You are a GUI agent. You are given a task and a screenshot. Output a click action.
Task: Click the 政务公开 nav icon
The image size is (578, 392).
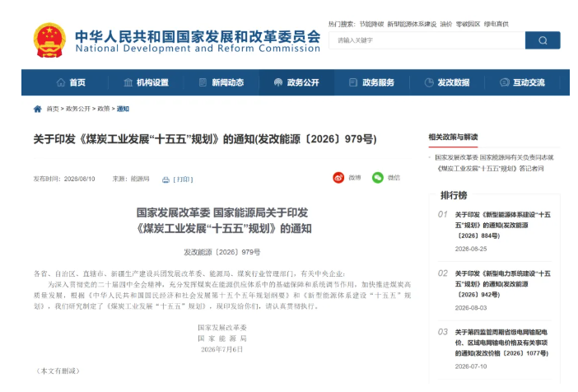click(278, 82)
